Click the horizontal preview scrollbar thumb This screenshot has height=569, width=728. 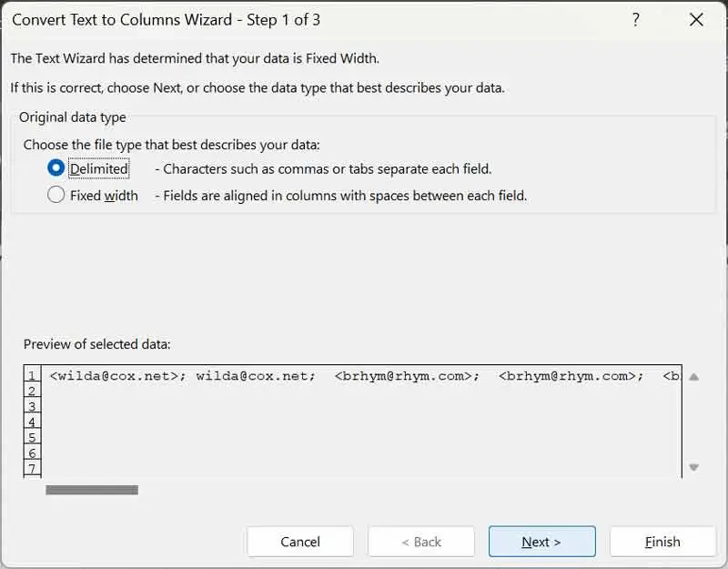tap(92, 490)
